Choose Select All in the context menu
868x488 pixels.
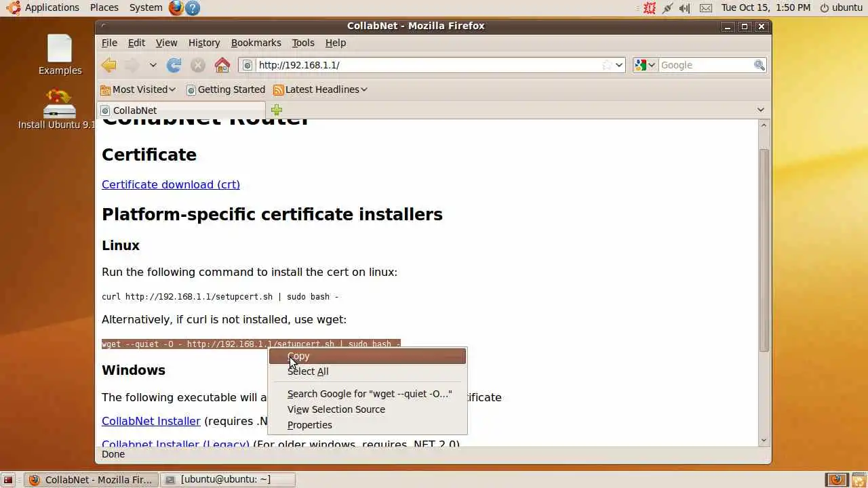(368, 371)
